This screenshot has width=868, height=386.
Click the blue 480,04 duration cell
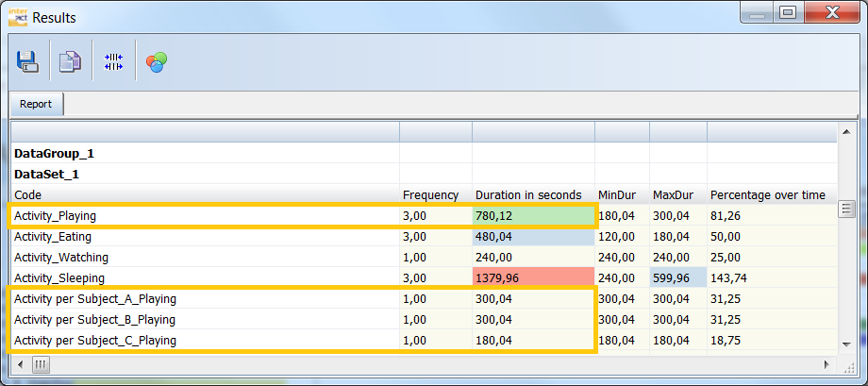[x=533, y=237]
